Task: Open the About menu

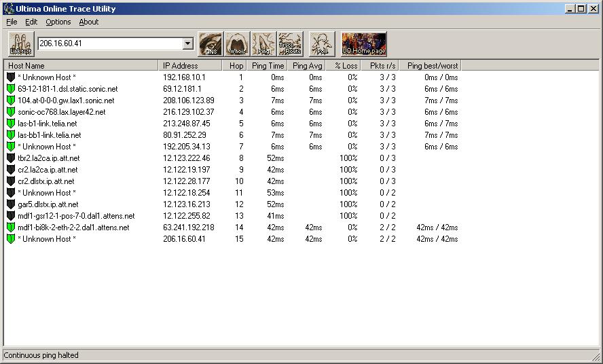Action: [x=89, y=22]
